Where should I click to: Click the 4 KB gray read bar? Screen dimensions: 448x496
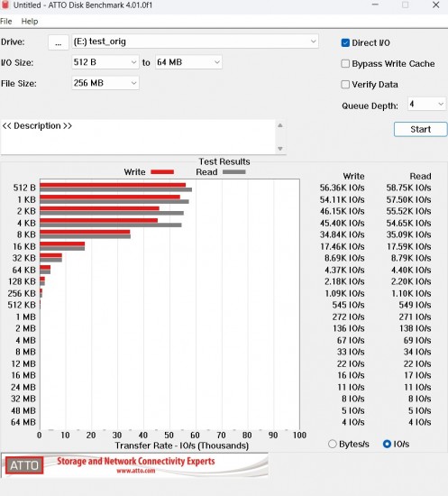[111, 225]
